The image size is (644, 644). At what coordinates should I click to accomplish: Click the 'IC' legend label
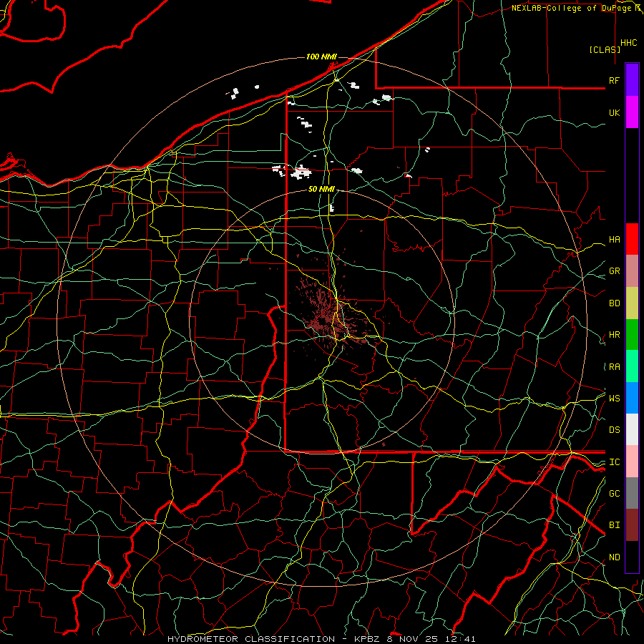tap(614, 462)
